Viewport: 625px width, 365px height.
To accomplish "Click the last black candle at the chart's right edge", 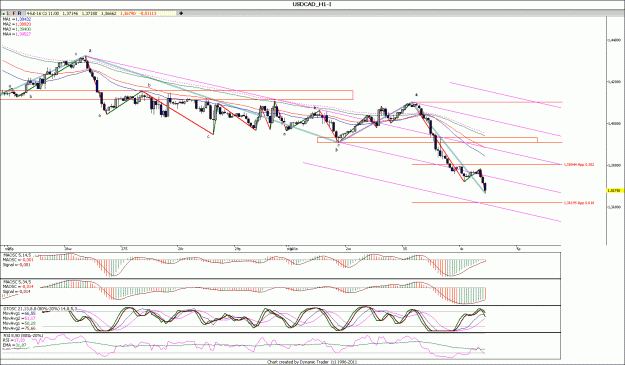I will (x=485, y=187).
